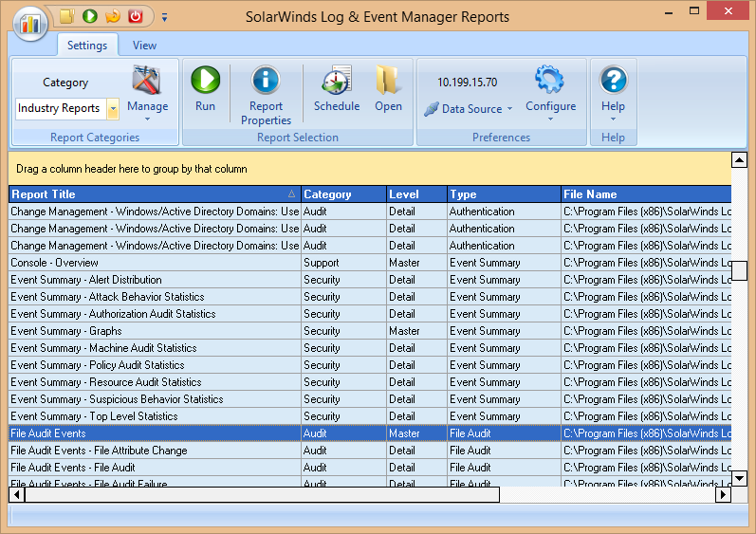The height and width of the screenshot is (534, 756).
Task: Select the highlighted File Audit Events row
Action: point(370,433)
